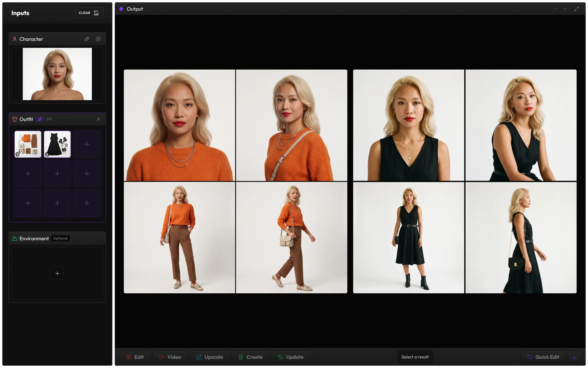This screenshot has height=368, width=588.
Task: Click the purple Outfit gallery icon
Action: (40, 119)
